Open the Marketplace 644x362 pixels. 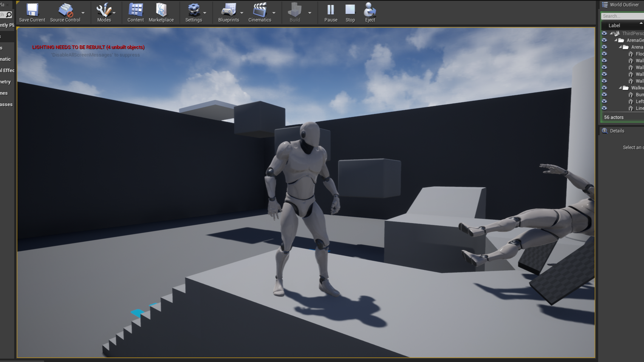(x=161, y=9)
